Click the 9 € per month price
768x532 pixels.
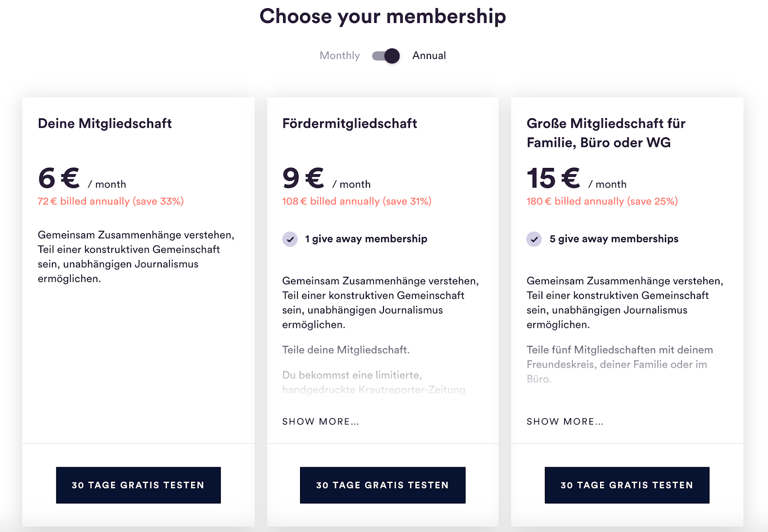tap(326, 178)
